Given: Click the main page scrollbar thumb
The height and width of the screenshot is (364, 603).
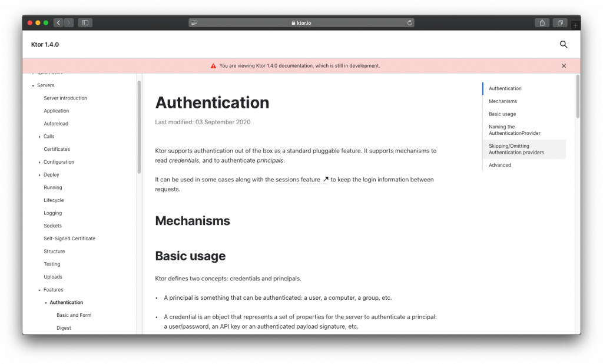Looking at the screenshot, I should (x=578, y=96).
